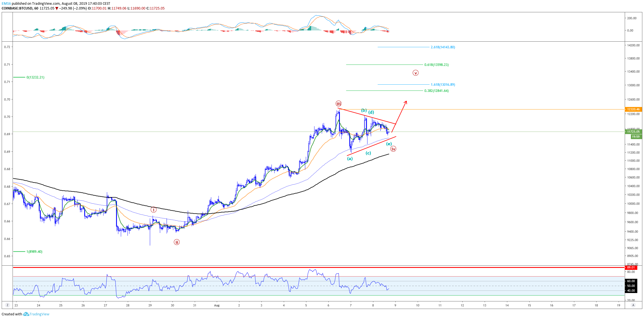Viewport: 644px width, 319px height.
Task: Click the H:11749.06 high value in header
Action: (117, 8)
